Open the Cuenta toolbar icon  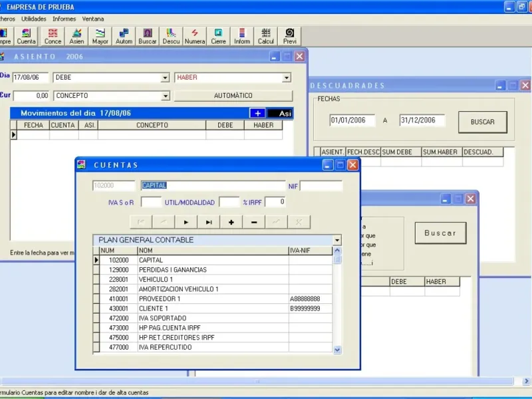(27, 36)
